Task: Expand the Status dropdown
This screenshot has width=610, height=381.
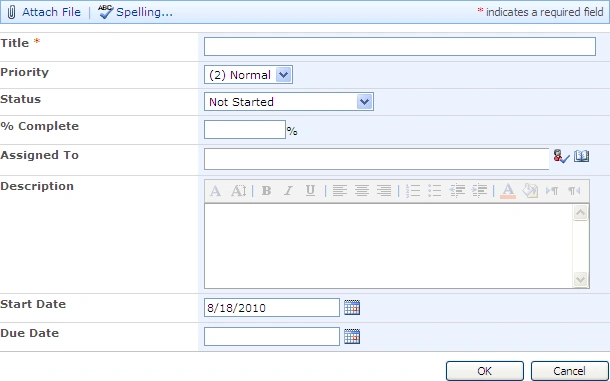Action: click(x=364, y=102)
